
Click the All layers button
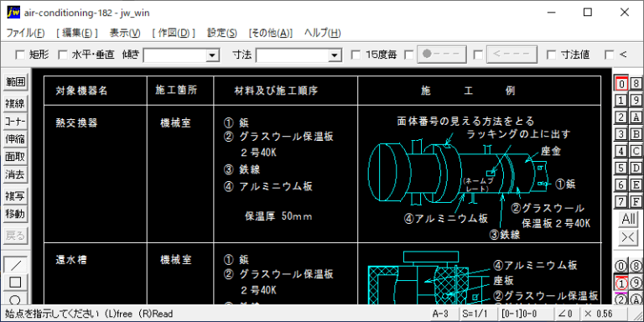pyautogui.click(x=628, y=219)
